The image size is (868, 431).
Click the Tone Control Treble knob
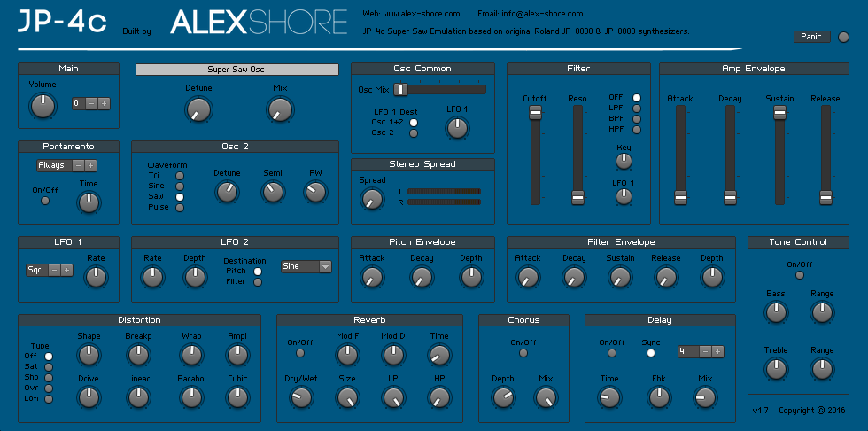(x=776, y=369)
